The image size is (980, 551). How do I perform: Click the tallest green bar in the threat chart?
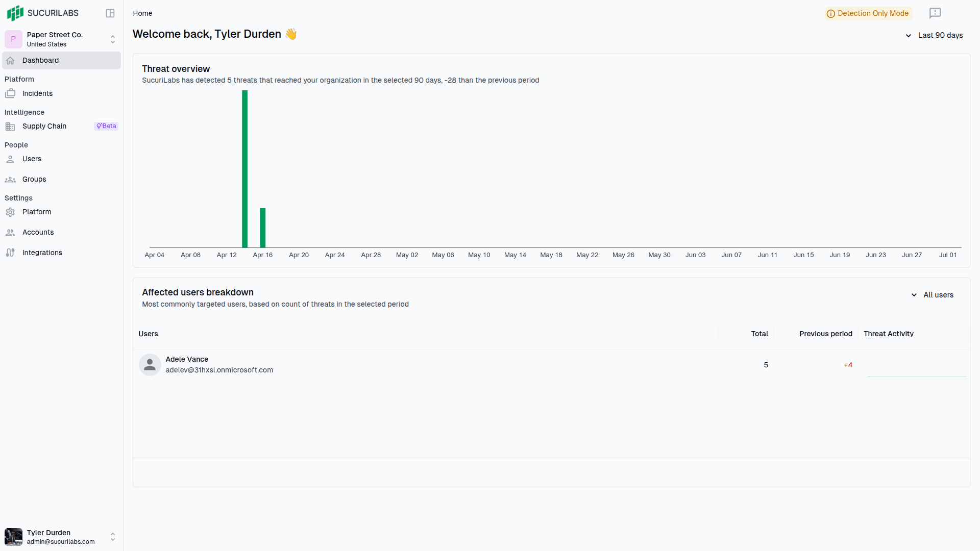pos(245,169)
